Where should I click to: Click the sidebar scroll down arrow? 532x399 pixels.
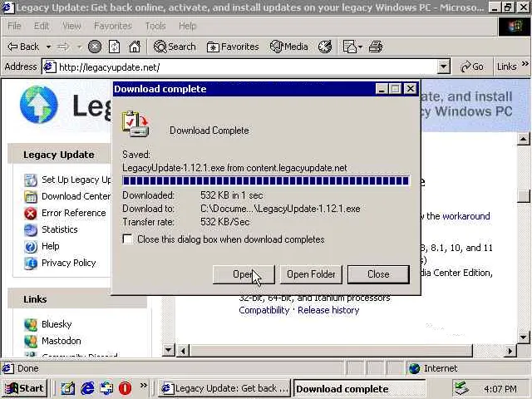[169, 350]
